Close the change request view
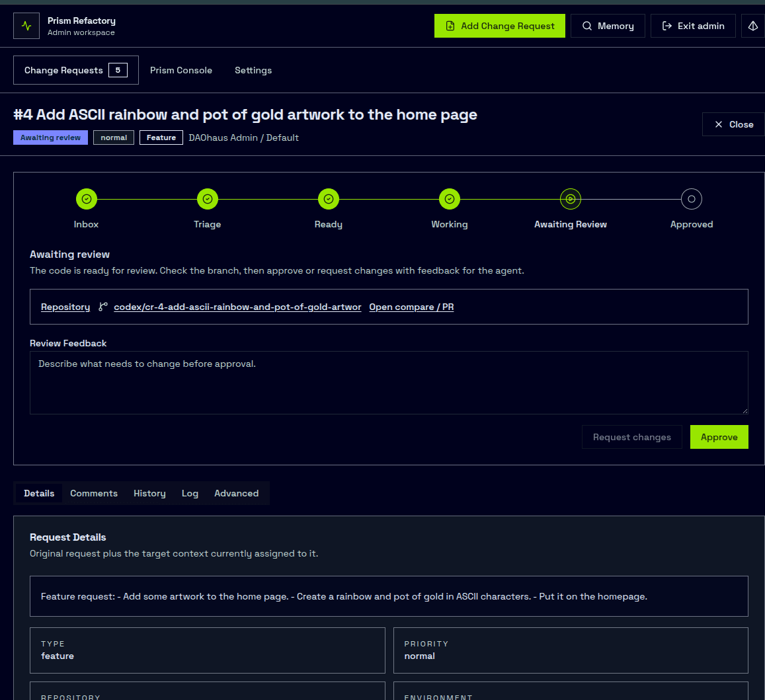The image size is (765, 700). pos(733,124)
